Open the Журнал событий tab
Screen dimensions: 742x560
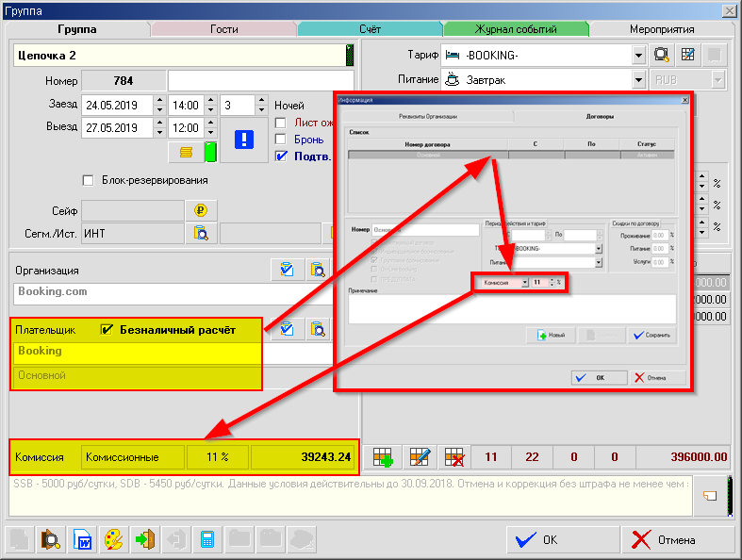[517, 29]
